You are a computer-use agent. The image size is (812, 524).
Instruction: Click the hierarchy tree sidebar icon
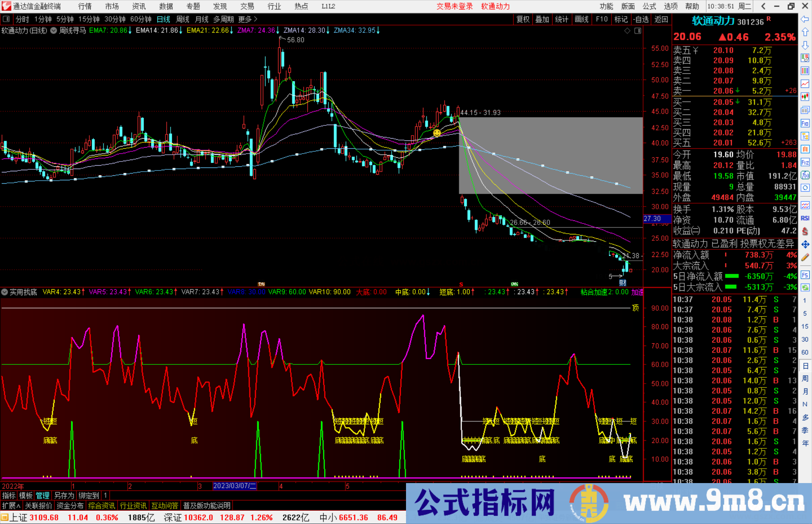click(x=805, y=136)
